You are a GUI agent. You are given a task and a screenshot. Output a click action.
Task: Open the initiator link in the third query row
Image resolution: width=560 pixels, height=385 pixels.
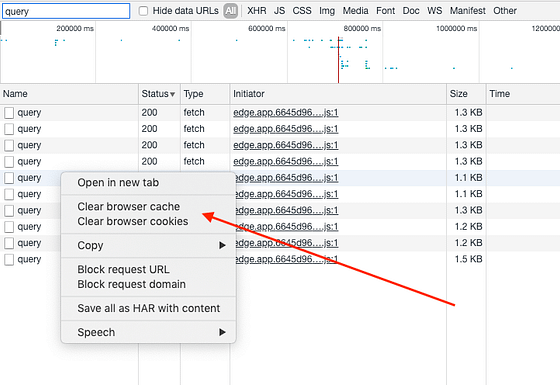(x=285, y=145)
